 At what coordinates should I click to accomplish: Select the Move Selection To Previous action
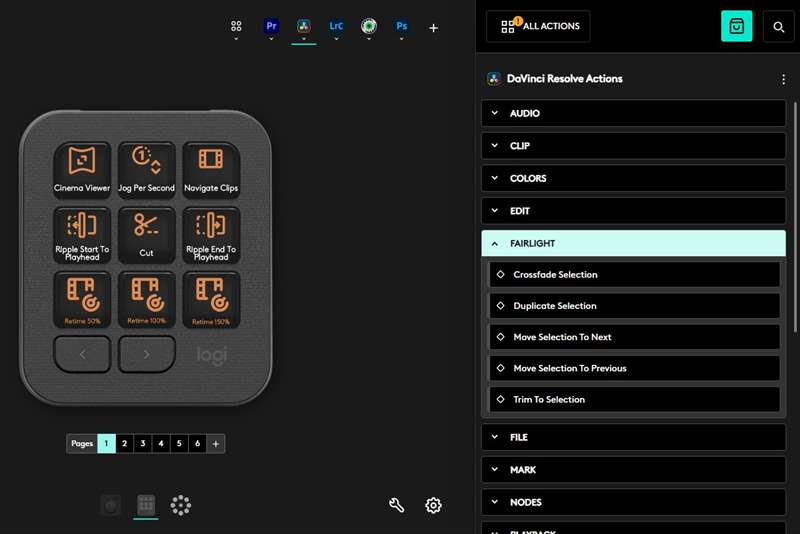(x=634, y=368)
